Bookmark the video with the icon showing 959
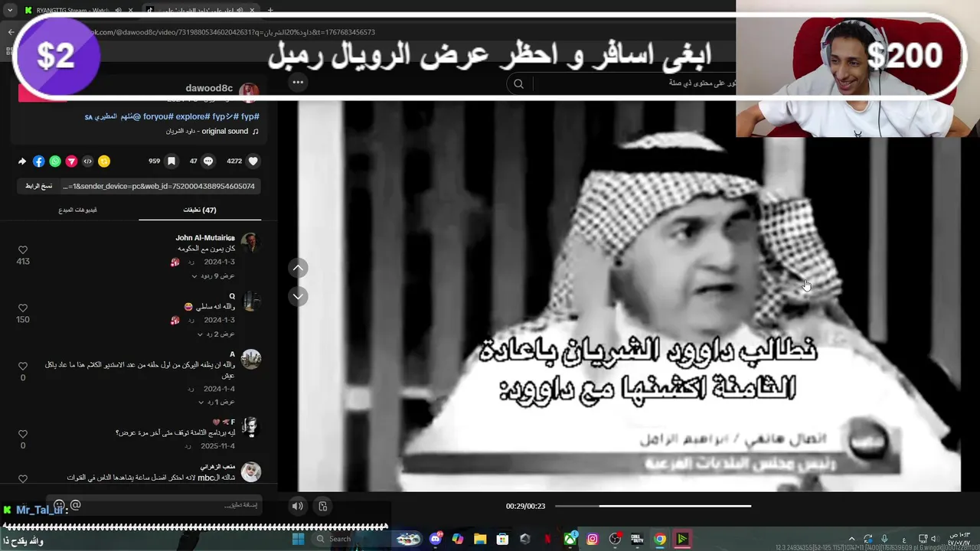 (x=171, y=161)
